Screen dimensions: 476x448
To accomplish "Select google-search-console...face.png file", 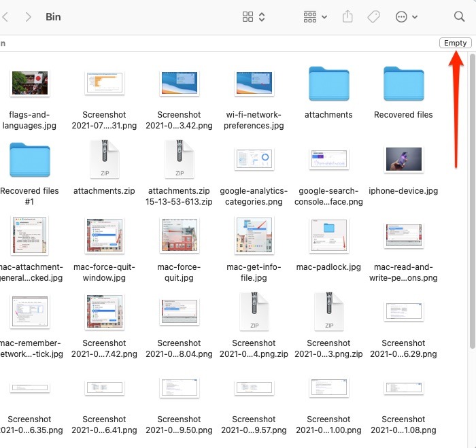I will (328, 159).
